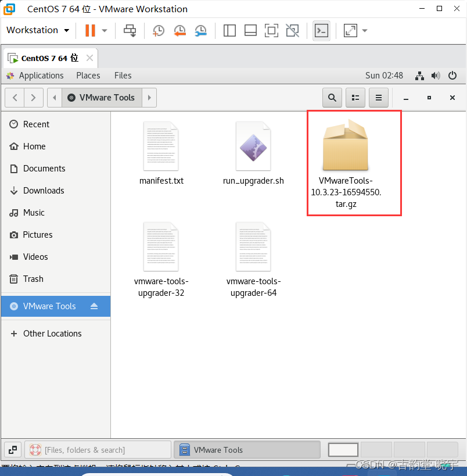Screen dimensions: 467x476
Task: Open the snapshot manager
Action: 200,31
